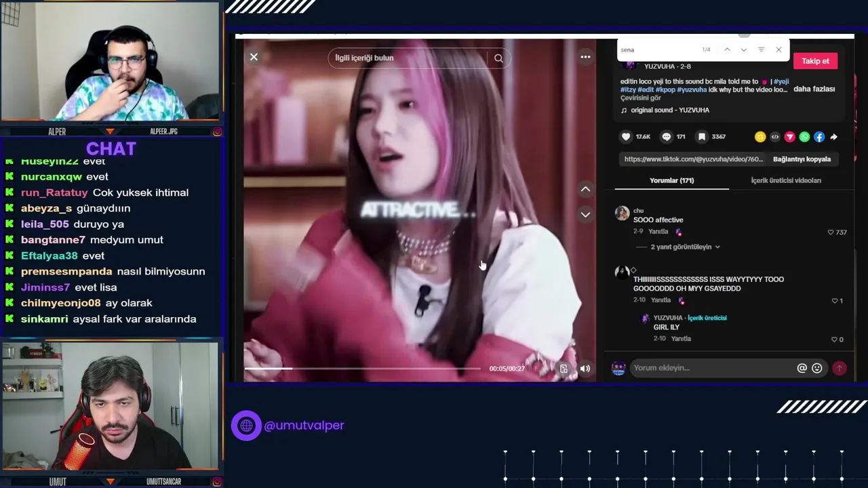
Task: Save video with bookmark icon
Action: coord(702,137)
